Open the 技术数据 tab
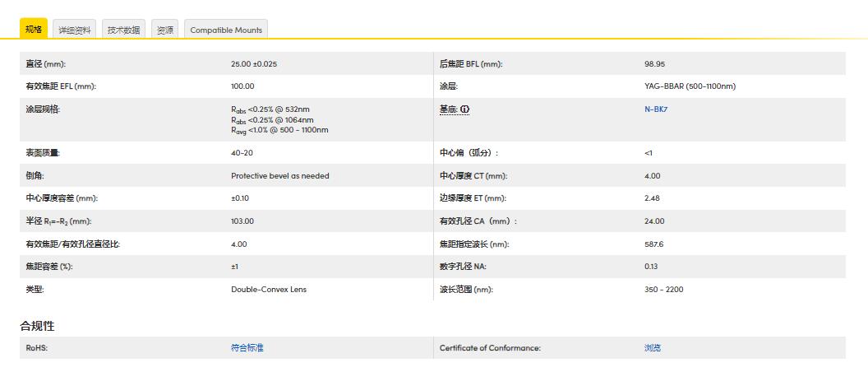The height and width of the screenshot is (381, 868). (x=123, y=30)
